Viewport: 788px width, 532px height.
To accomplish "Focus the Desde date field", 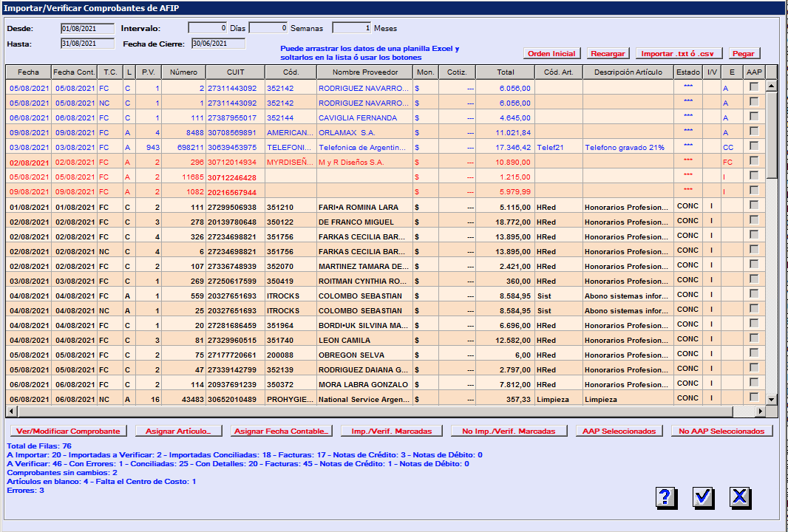I will click(87, 29).
